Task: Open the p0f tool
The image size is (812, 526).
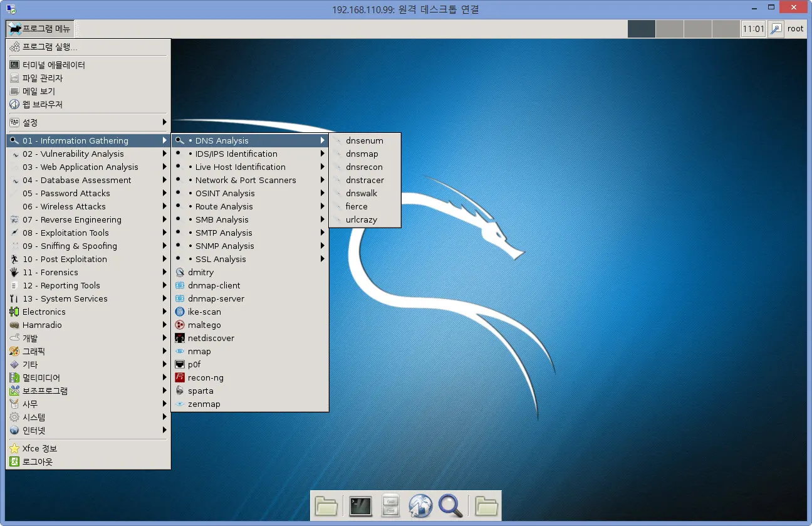Action: [x=193, y=364]
